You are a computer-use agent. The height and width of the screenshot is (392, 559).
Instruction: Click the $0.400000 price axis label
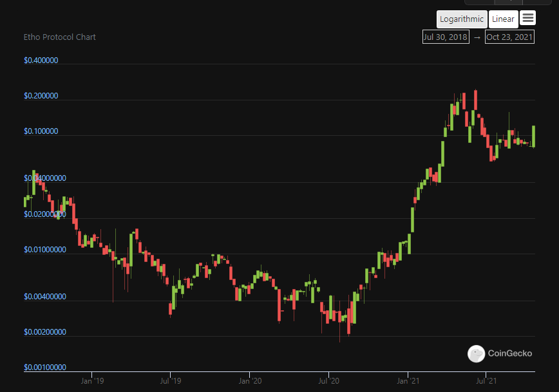(41, 61)
